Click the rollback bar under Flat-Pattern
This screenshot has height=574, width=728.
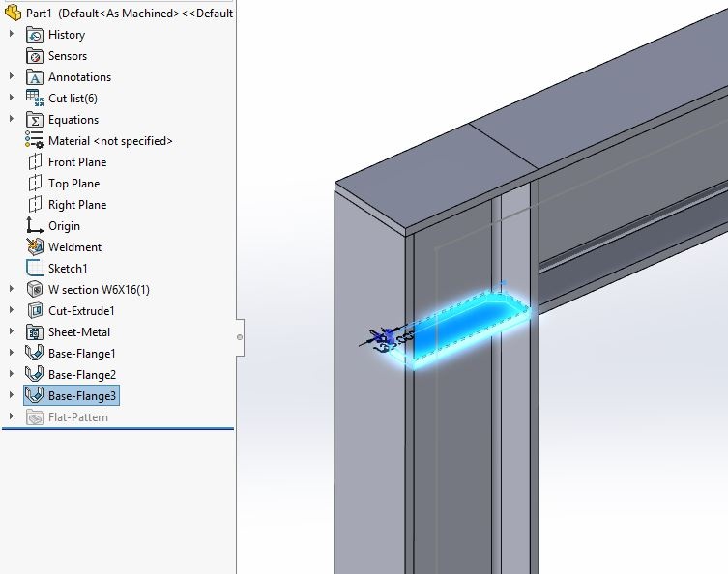118,429
